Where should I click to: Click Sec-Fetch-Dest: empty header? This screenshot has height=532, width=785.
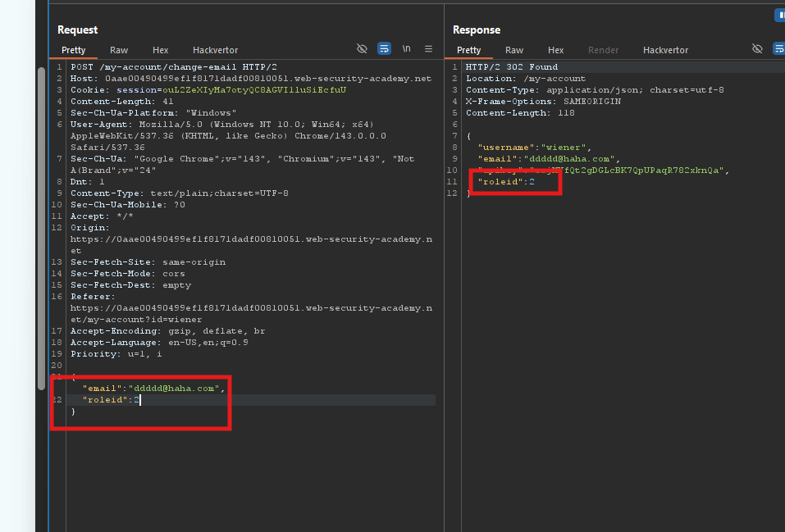click(130, 284)
